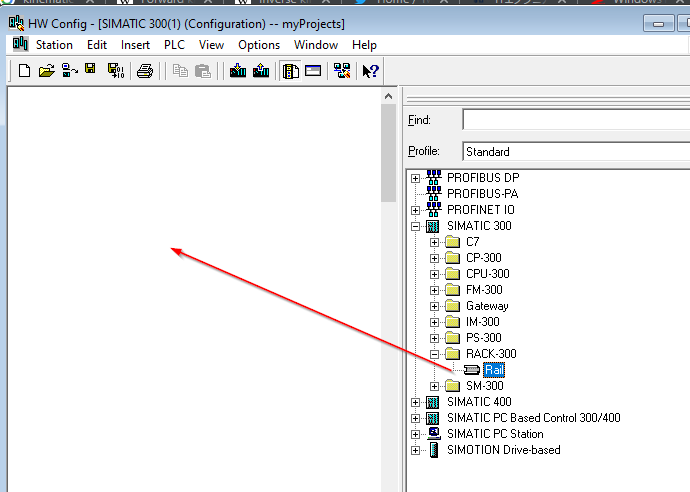Click the Open Online station icon
690x492 pixels.
coord(70,70)
